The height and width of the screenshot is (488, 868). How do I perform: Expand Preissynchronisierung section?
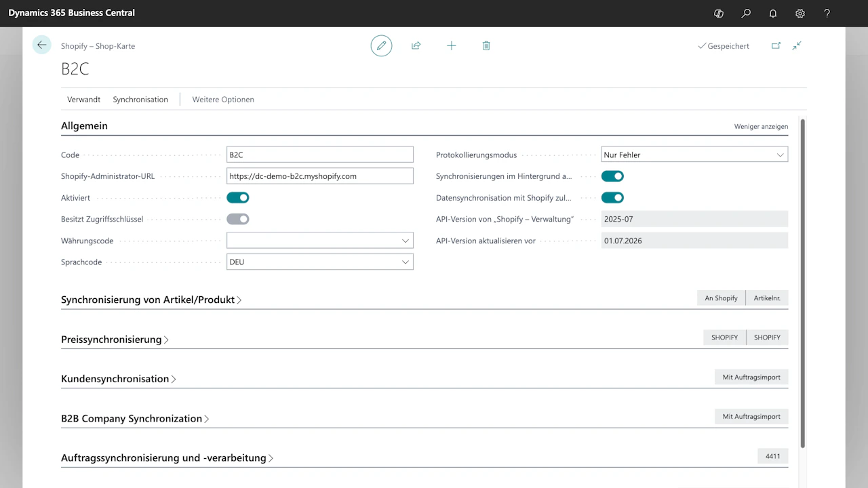(115, 340)
